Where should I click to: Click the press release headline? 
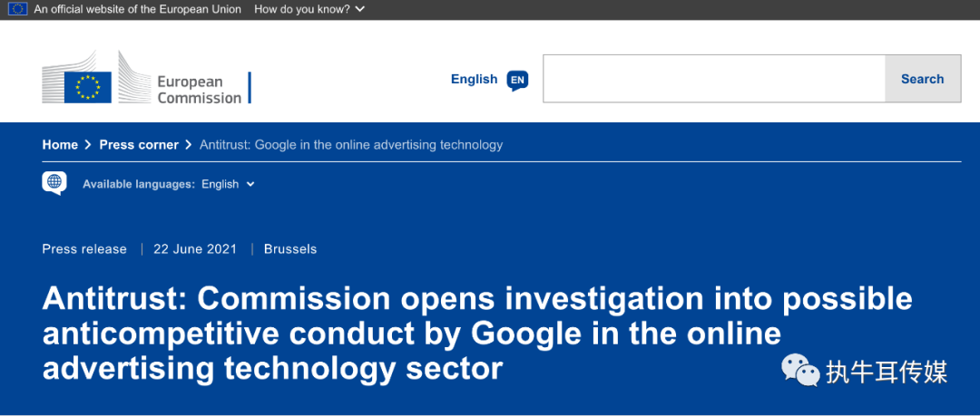click(x=477, y=334)
